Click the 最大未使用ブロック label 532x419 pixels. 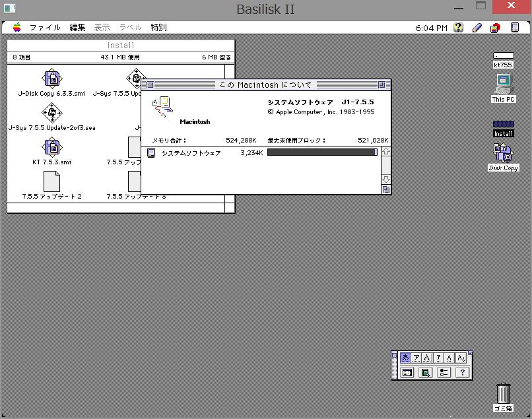click(x=296, y=141)
